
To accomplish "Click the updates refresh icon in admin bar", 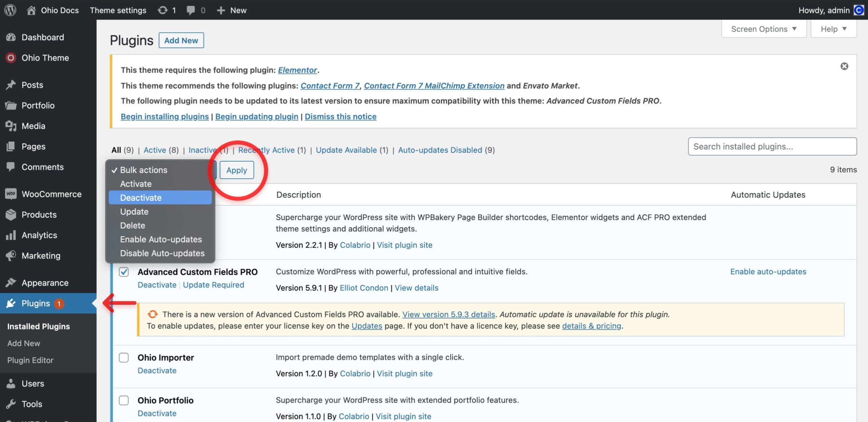I will pos(163,10).
